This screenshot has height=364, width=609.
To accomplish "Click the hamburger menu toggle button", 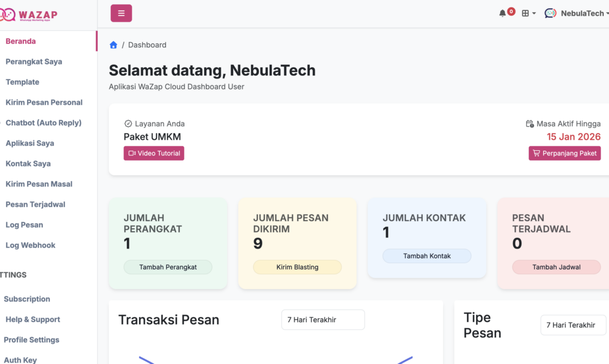I will point(121,12).
